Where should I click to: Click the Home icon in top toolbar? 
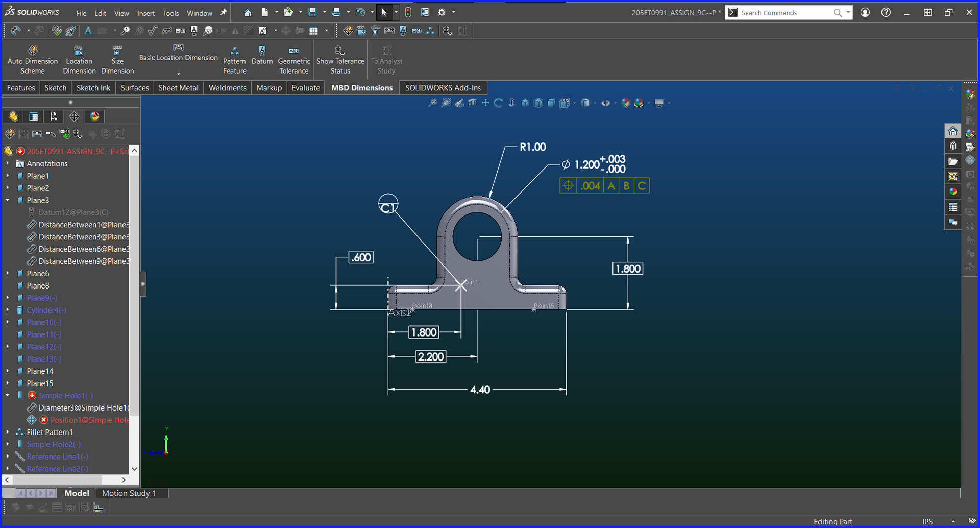click(248, 12)
